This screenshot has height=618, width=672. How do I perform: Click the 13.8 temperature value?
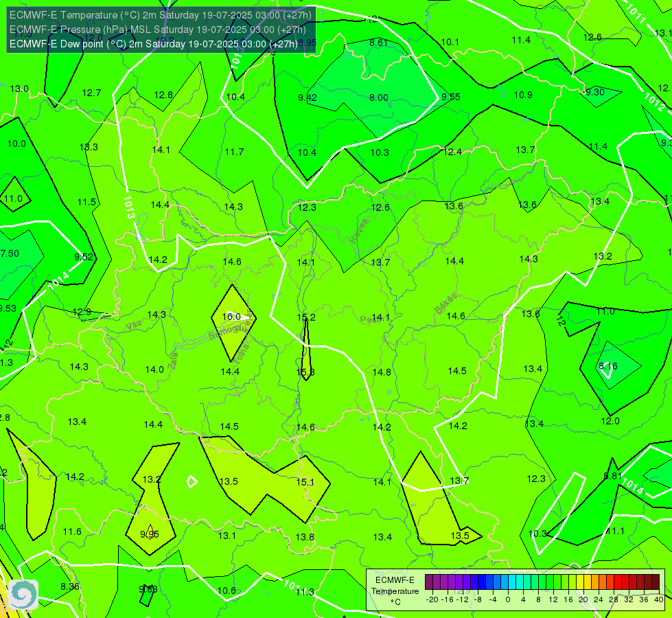coord(305,537)
